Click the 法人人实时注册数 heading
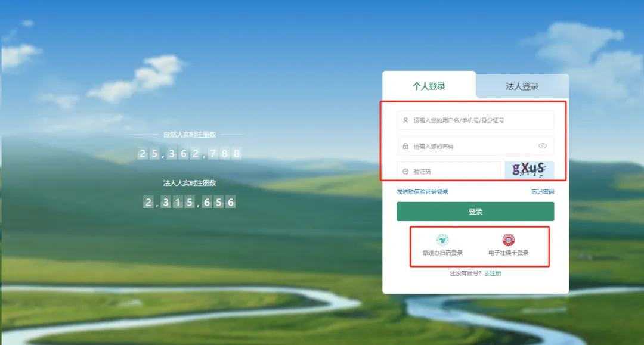Image resolution: width=644 pixels, height=345 pixels. click(x=190, y=183)
